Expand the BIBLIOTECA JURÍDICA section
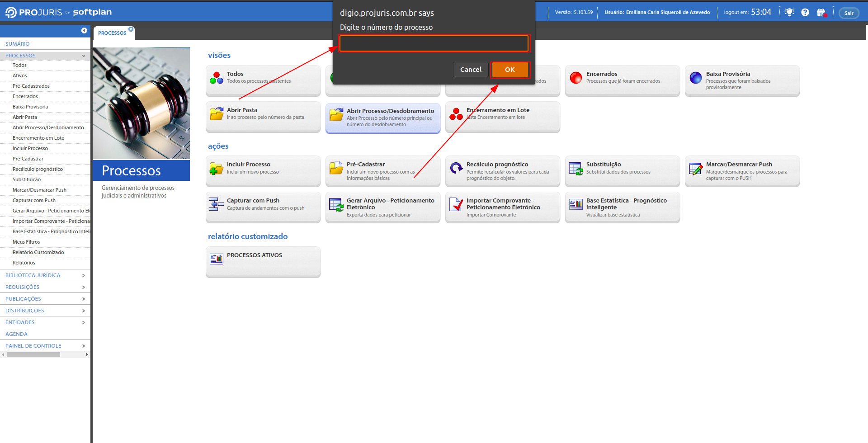The width and height of the screenshot is (868, 443). (x=83, y=275)
